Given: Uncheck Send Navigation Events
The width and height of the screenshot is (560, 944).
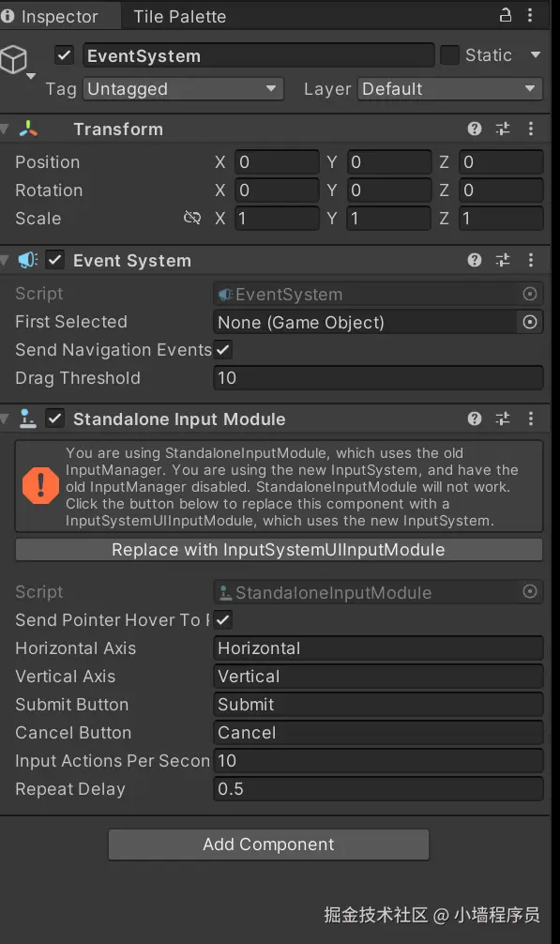Looking at the screenshot, I should [222, 349].
